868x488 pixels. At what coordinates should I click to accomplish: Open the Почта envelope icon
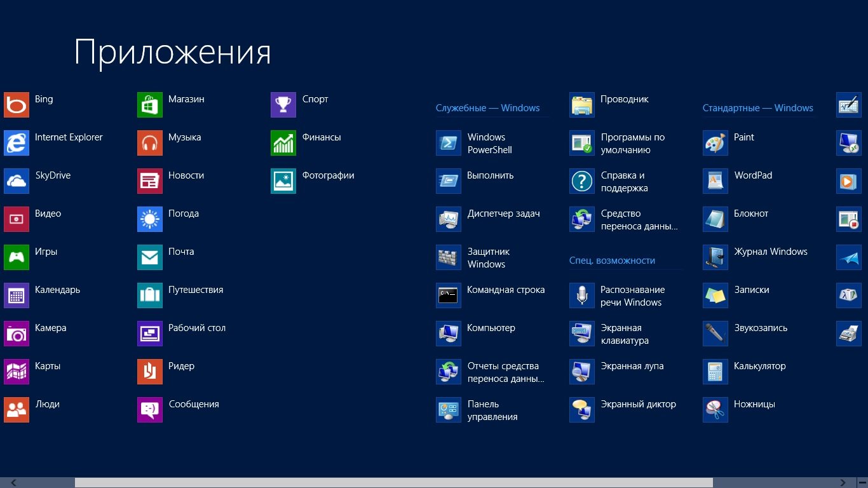pos(150,257)
